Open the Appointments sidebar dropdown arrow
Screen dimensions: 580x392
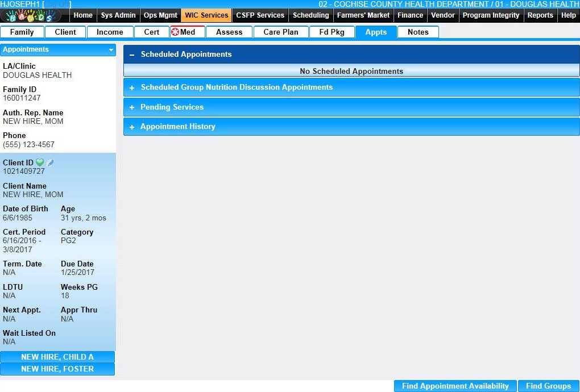click(x=111, y=50)
